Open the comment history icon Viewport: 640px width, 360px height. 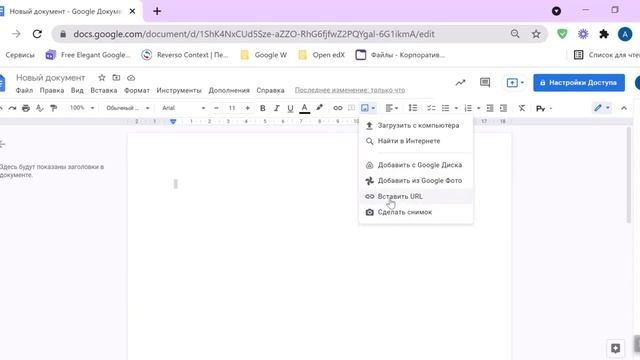(485, 82)
